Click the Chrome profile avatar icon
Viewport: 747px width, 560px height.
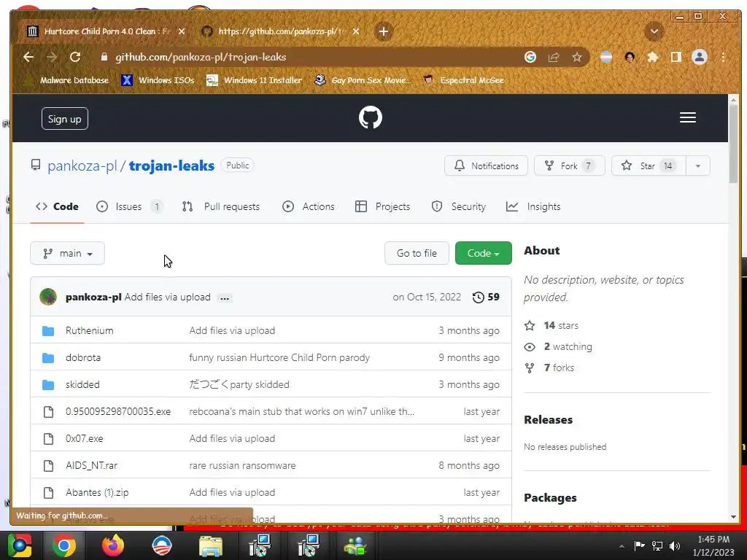700,57
